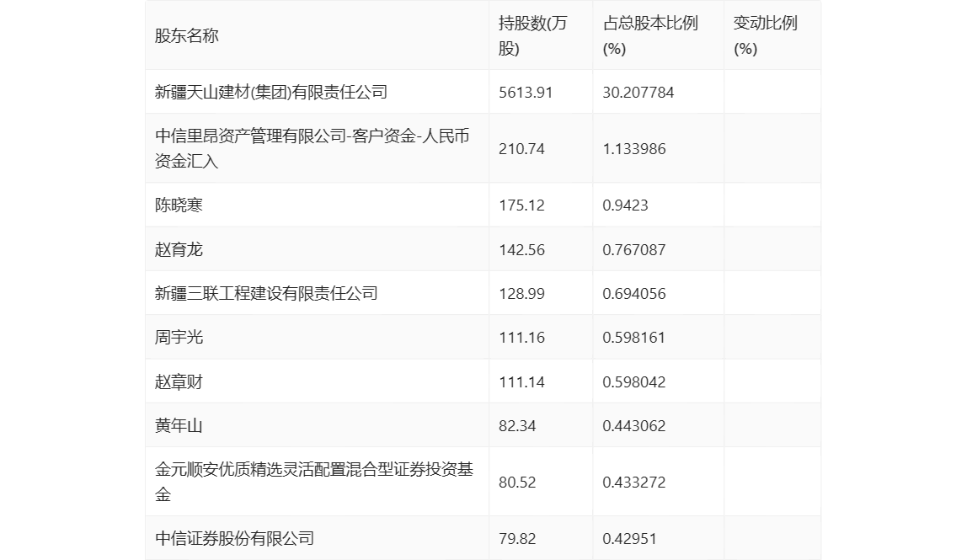Click the percentage 0.694056

coord(634,294)
